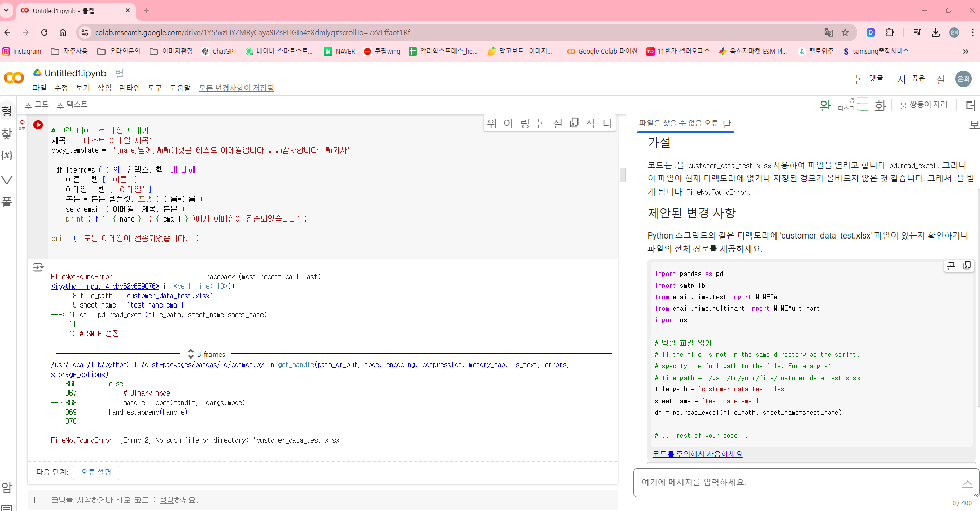Open the ChatGPT bookmark
Screen dimensions: 980x511
point(219,52)
